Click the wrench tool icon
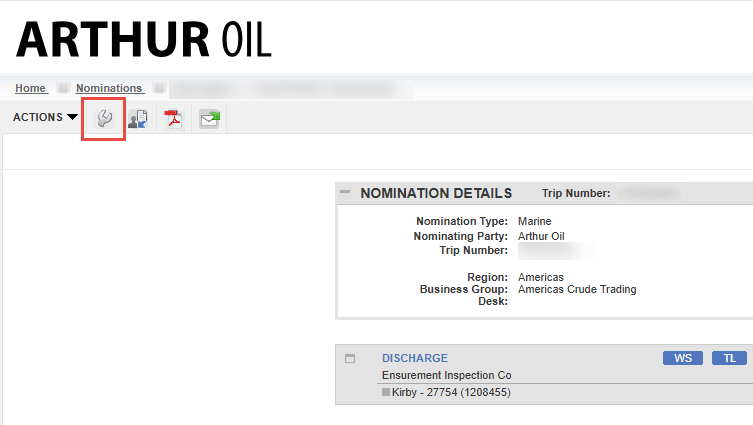 tap(104, 118)
